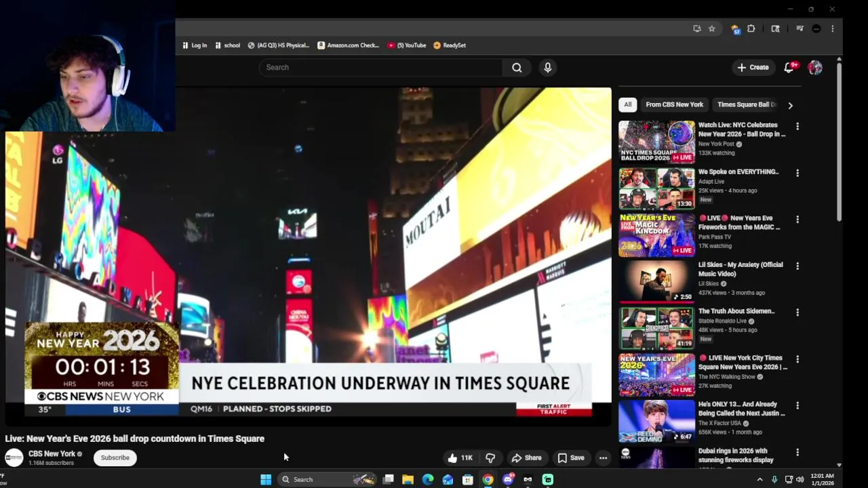Image resolution: width=868 pixels, height=488 pixels.
Task: Open Magic Kingdom fireworks live thumbnail
Action: point(656,235)
